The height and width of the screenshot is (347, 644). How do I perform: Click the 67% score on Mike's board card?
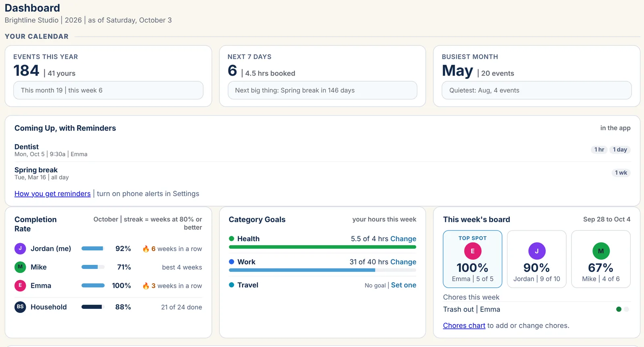pyautogui.click(x=601, y=268)
